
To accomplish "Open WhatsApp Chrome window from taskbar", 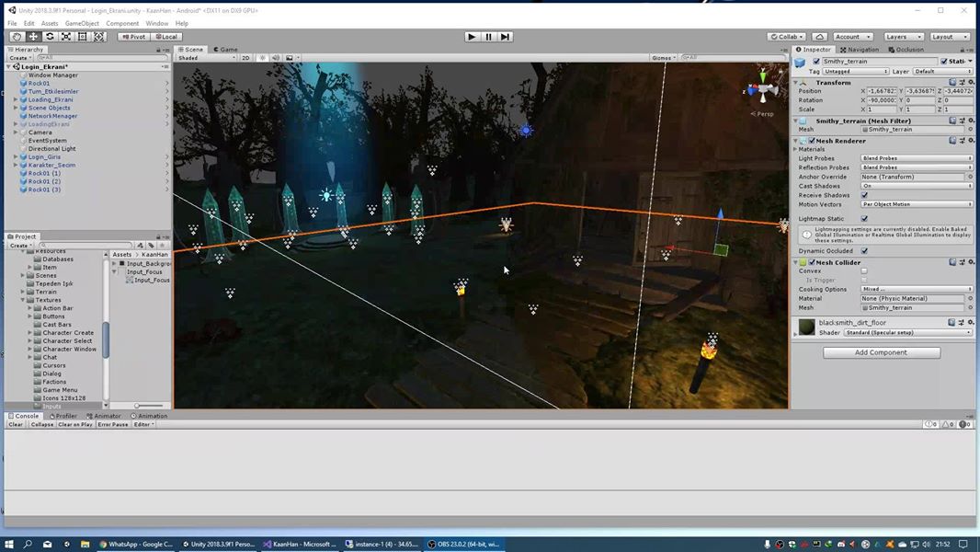I will pos(136,545).
